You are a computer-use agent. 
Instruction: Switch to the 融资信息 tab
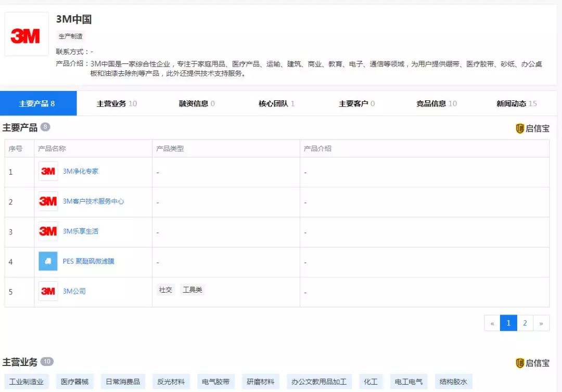pos(197,103)
